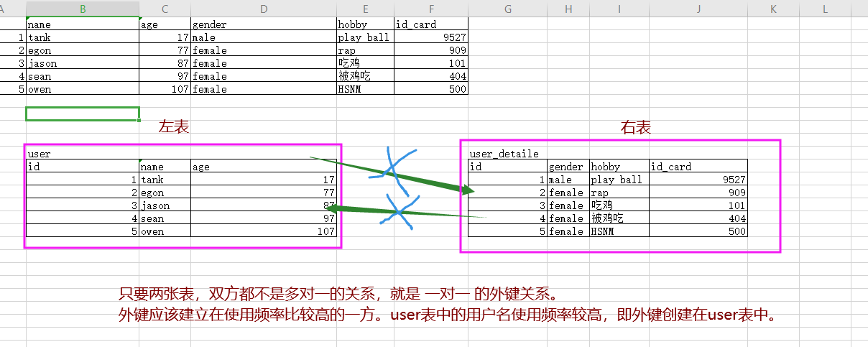
Task: Select column C header
Action: pos(165,9)
